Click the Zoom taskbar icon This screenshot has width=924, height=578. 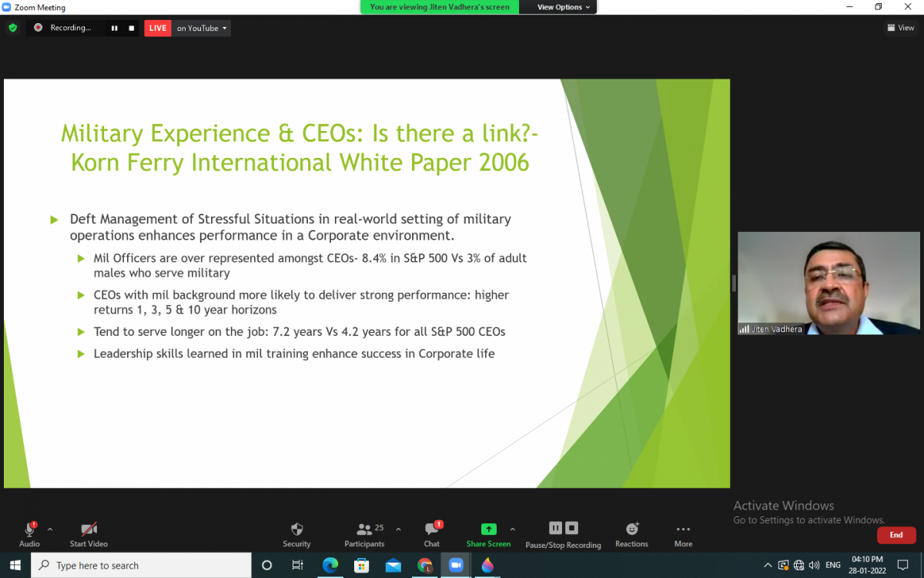coord(456,565)
